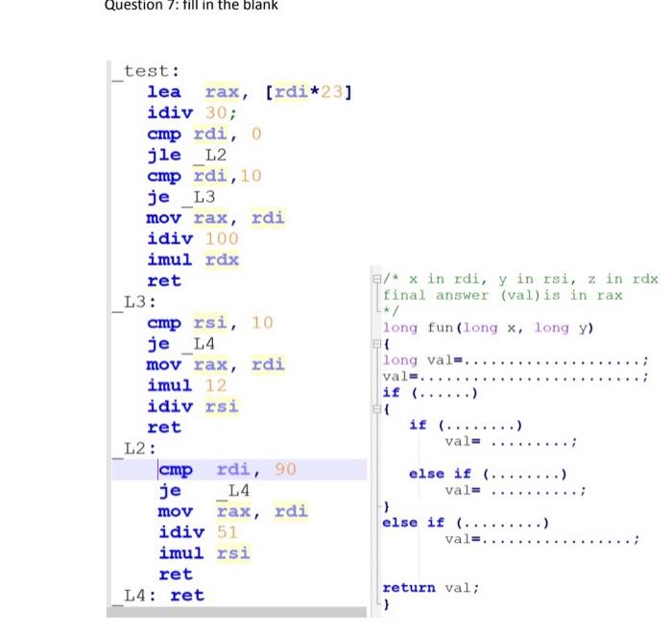Click the 'imul rsi' instruction

click(x=204, y=553)
